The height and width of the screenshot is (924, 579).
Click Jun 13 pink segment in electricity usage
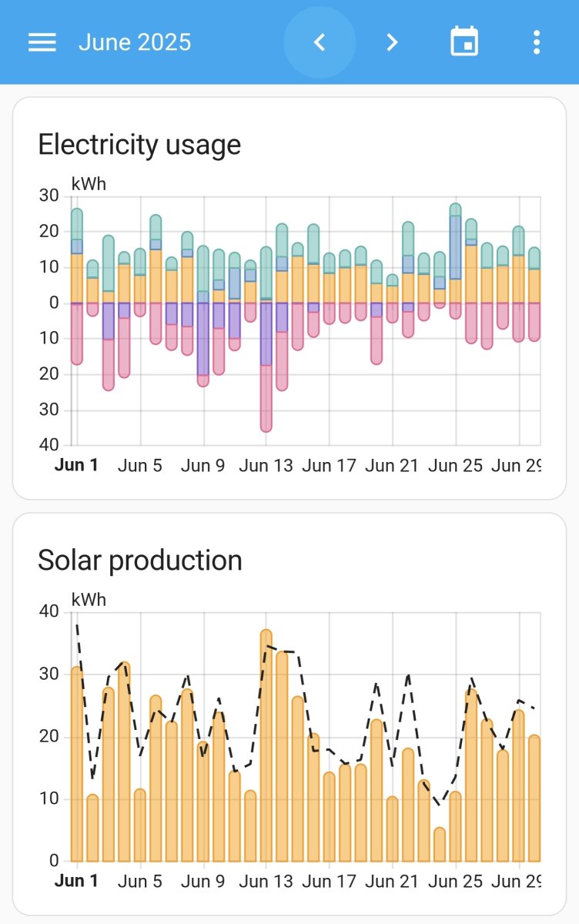click(266, 398)
